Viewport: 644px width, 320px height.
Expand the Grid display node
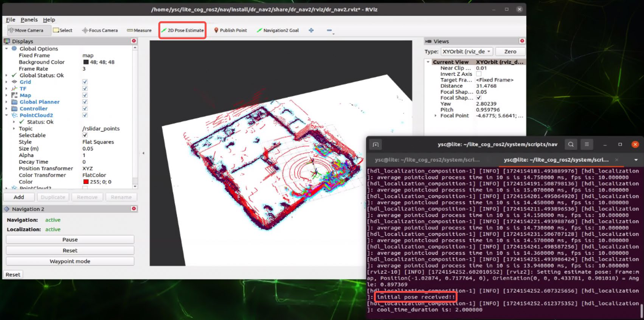click(x=6, y=82)
